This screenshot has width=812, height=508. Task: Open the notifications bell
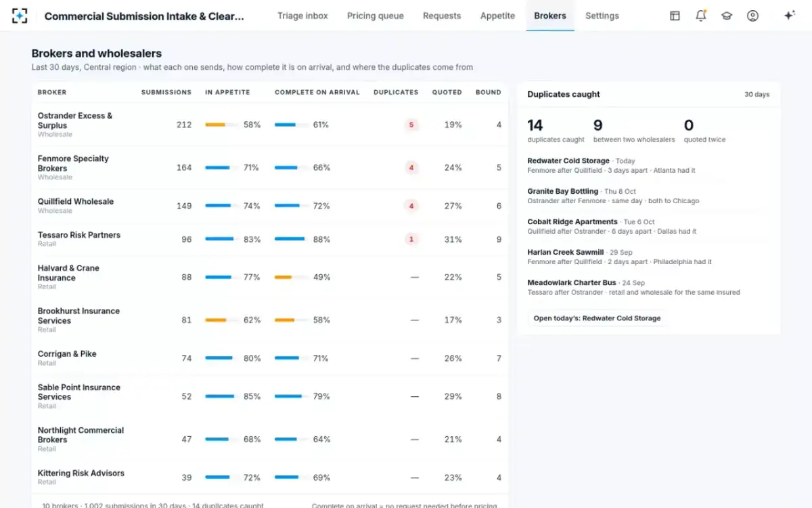click(700, 16)
